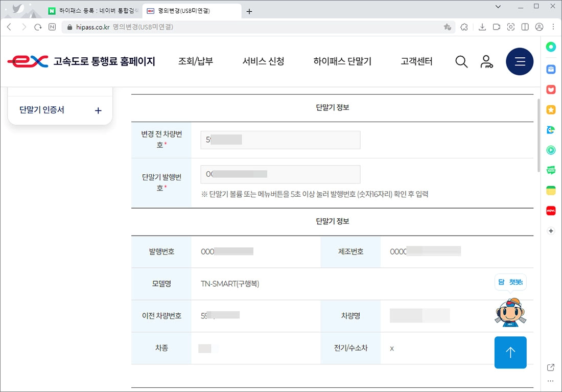This screenshot has height=392, width=562.
Task: Bookmark this page via the star icon
Action: 448,27
